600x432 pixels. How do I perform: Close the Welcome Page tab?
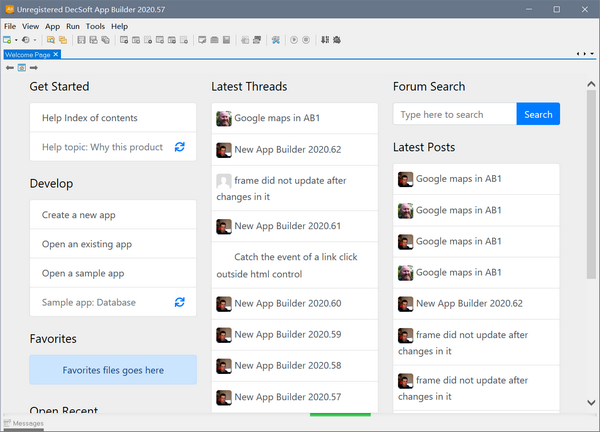(x=56, y=54)
